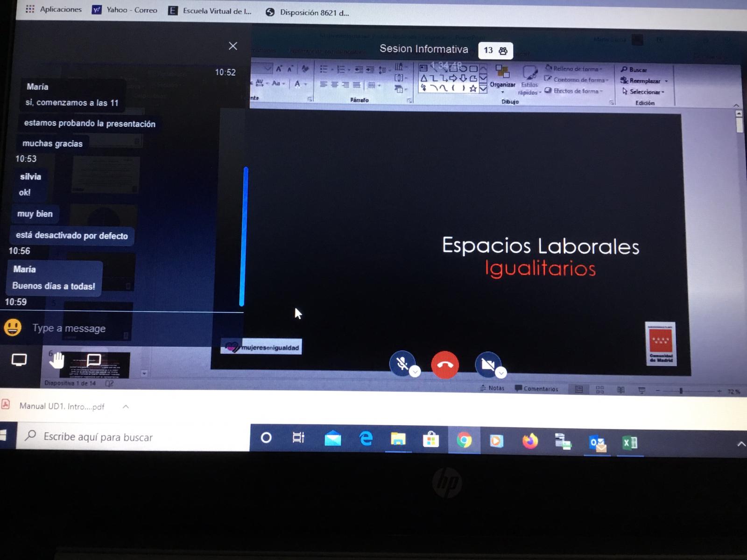The width and height of the screenshot is (747, 560).
Task: Expand the shapes gallery more arrow
Action: tap(483, 88)
